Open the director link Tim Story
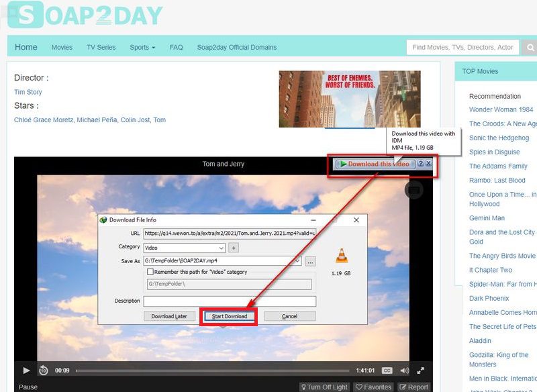The height and width of the screenshot is (392, 537). [28, 92]
